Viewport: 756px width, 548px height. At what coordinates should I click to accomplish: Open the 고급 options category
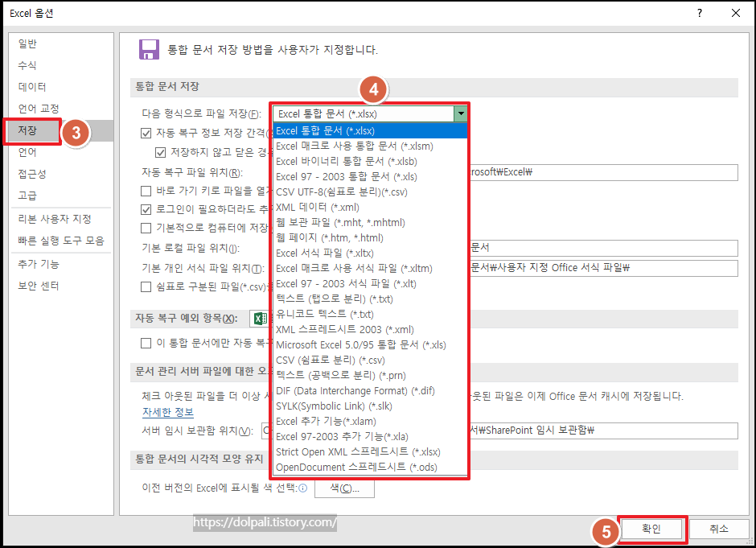61,196
